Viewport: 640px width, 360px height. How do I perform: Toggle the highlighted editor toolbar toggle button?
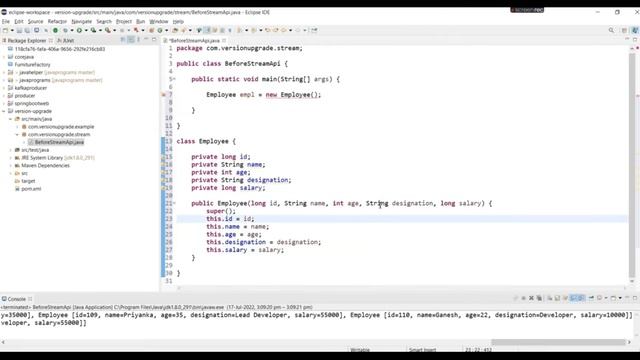[207, 30]
